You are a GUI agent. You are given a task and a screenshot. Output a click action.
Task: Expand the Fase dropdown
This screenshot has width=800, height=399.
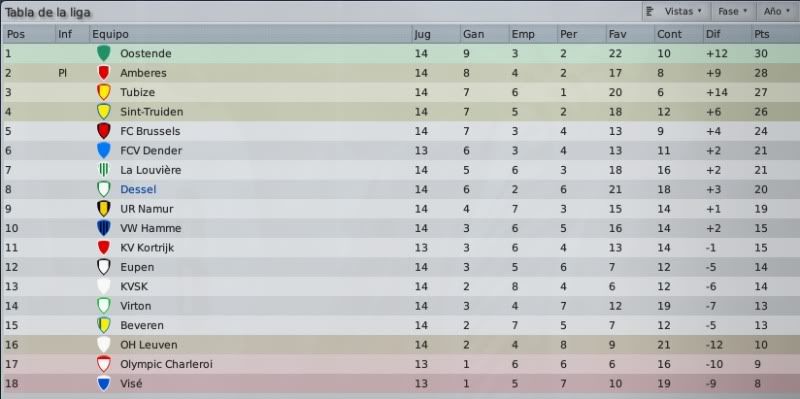[732, 11]
